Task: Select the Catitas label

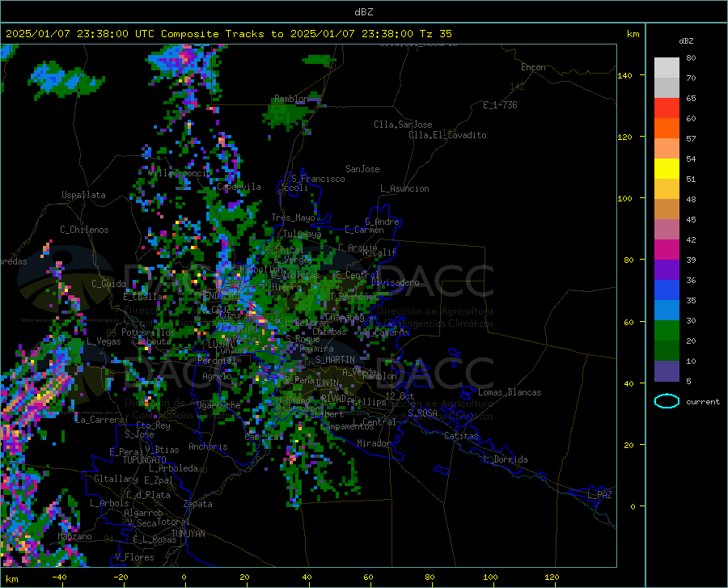Action: point(462,436)
